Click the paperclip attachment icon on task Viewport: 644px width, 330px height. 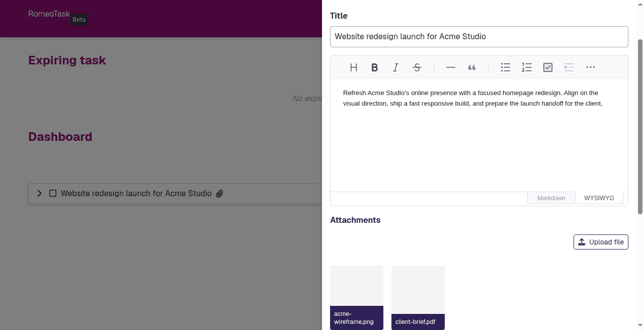pos(219,194)
